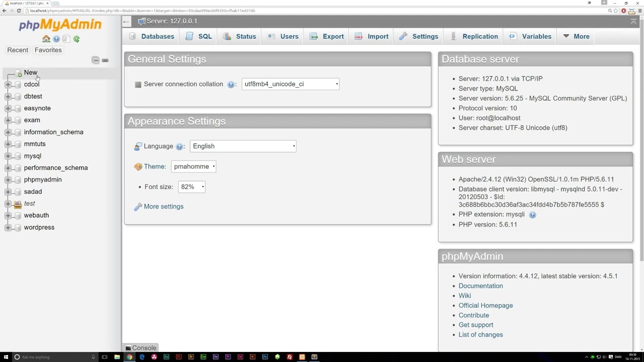Expand the mysql database node
This screenshot has height=362, width=644.
pyautogui.click(x=8, y=156)
